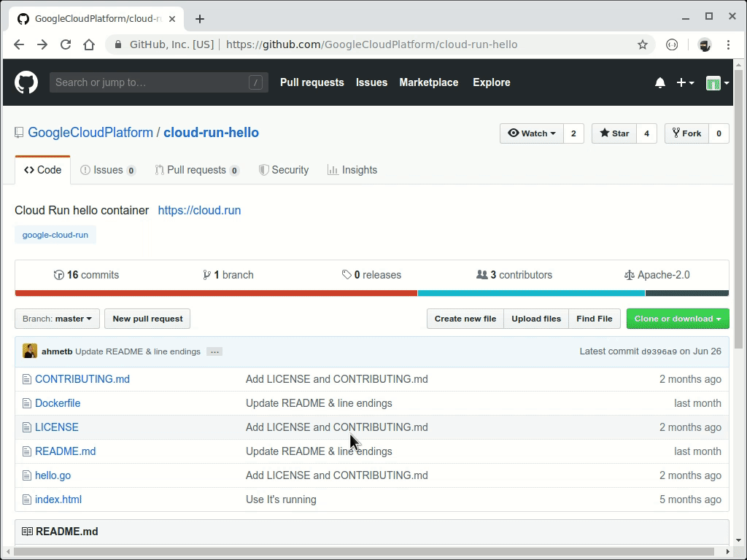The height and width of the screenshot is (560, 747).
Task: Open the plus create-new menu
Action: (685, 83)
